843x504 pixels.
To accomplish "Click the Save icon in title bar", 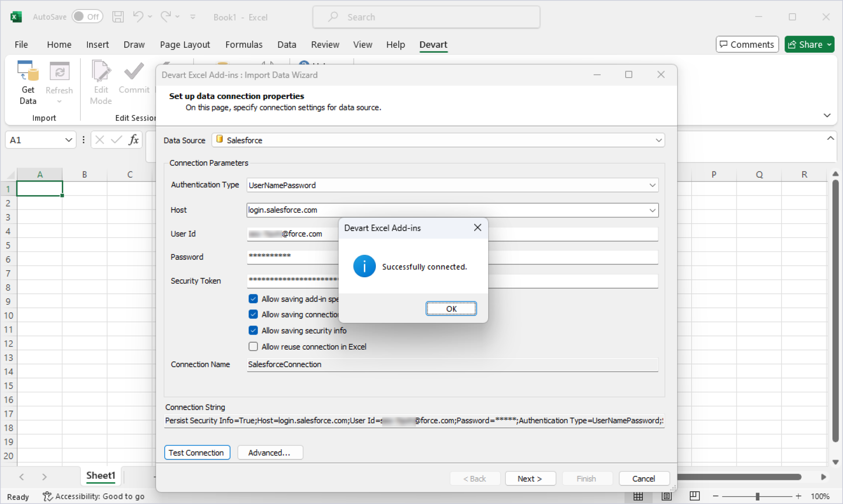I will click(x=118, y=17).
